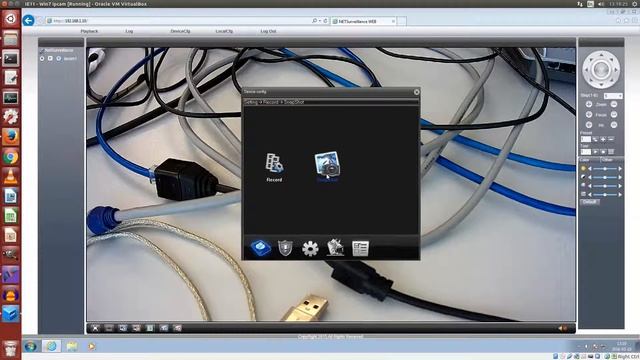Viewport: 640px width, 360px height.
Task: Click Focus plus button
Action: (589, 115)
